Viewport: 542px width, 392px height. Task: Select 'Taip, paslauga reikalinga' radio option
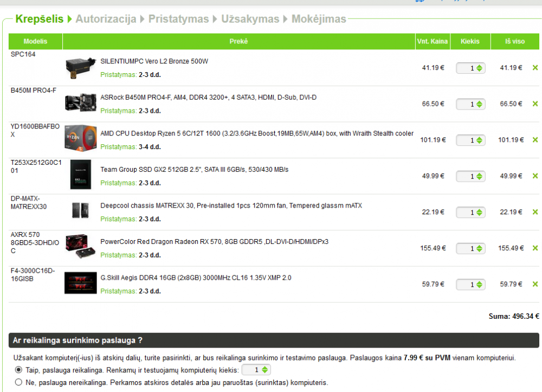[18, 370]
